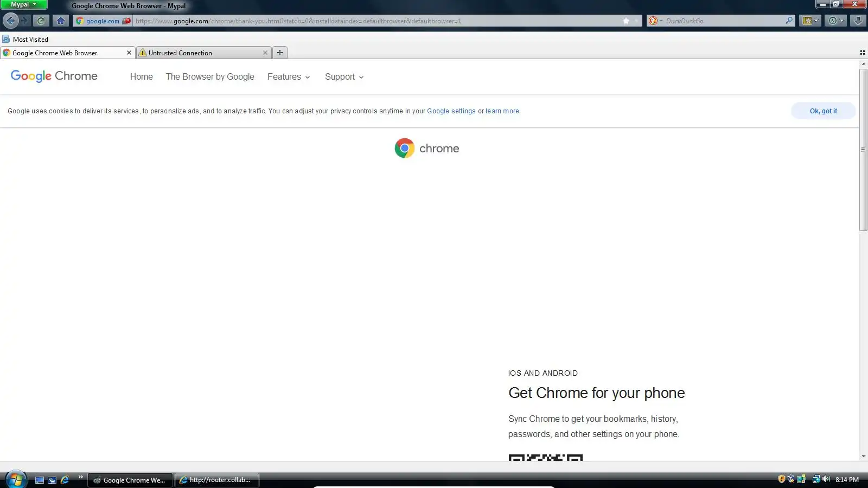Viewport: 868px width, 488px height.
Task: Click Switch between windows quick launch icon
Action: (52, 480)
